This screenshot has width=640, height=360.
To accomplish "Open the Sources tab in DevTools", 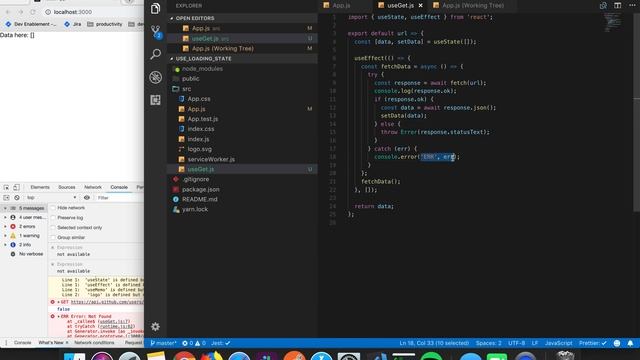I will point(67,187).
